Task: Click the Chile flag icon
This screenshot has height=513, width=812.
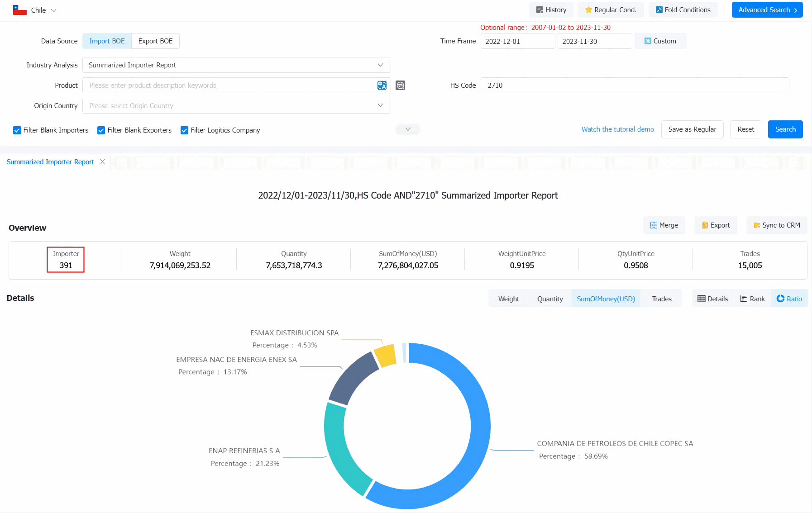Action: point(20,10)
